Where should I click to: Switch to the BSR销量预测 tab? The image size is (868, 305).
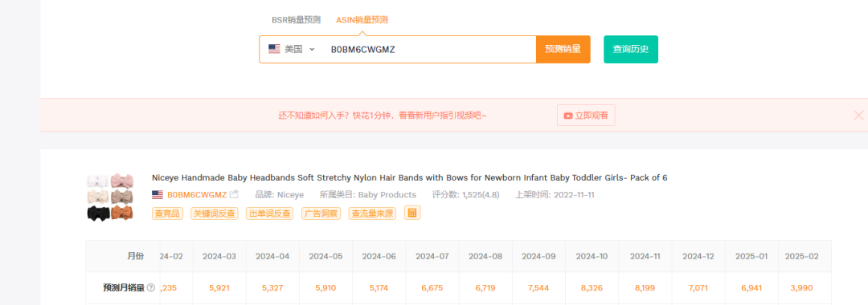(x=296, y=20)
